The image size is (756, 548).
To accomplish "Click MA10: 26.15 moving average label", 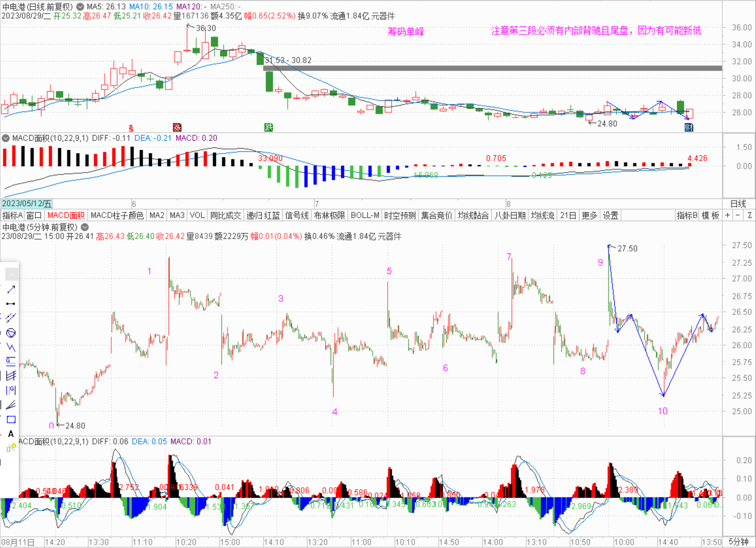I will coord(151,7).
